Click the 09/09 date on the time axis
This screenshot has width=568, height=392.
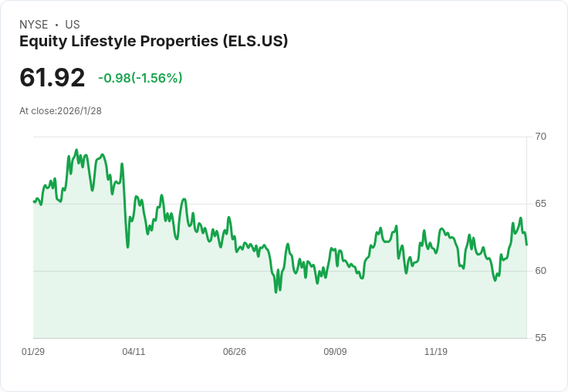click(335, 352)
